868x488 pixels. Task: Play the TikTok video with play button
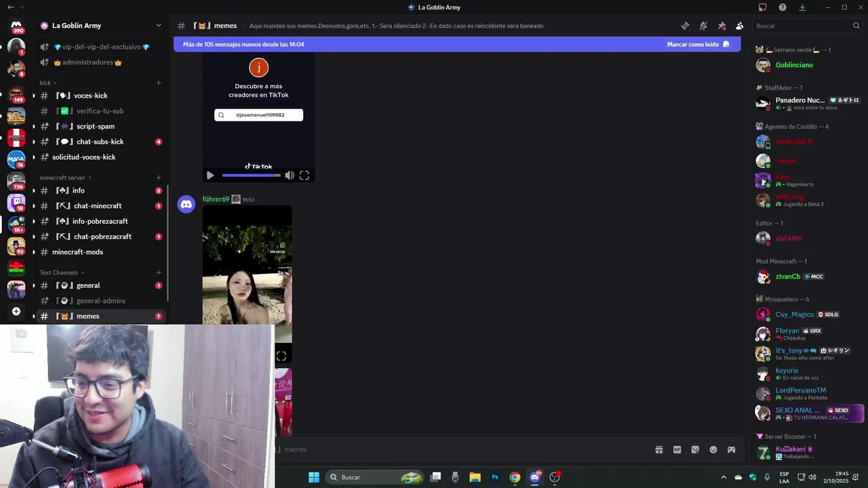coord(210,176)
